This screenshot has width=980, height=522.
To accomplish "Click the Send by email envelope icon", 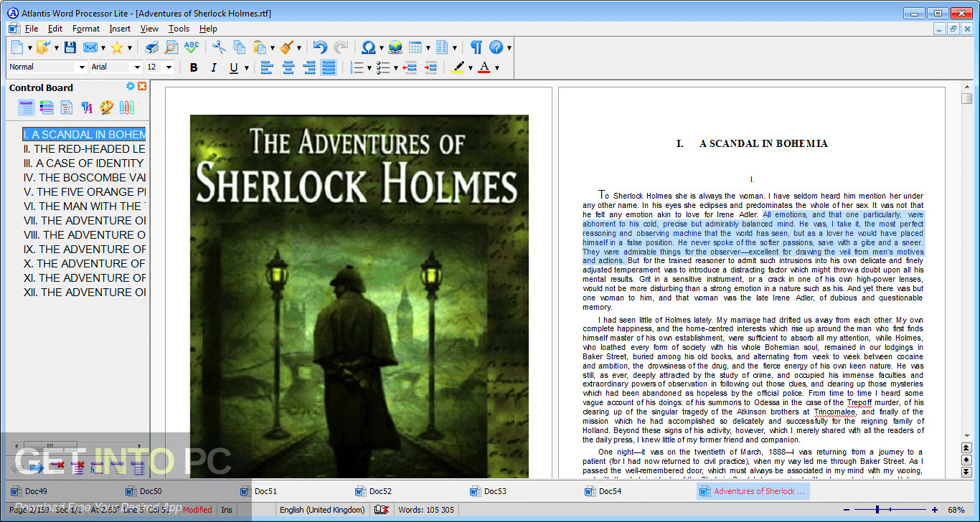I will click(x=90, y=47).
